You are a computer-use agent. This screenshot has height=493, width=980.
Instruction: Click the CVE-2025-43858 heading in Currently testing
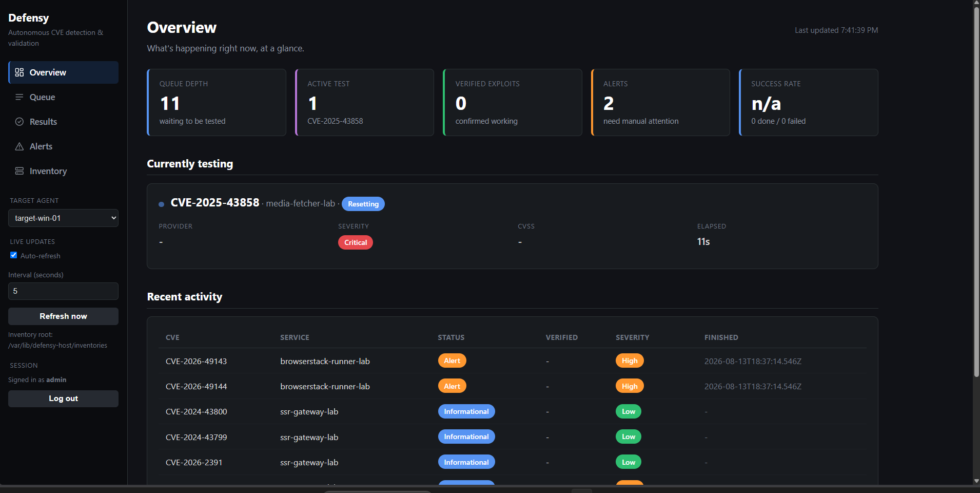pos(215,203)
